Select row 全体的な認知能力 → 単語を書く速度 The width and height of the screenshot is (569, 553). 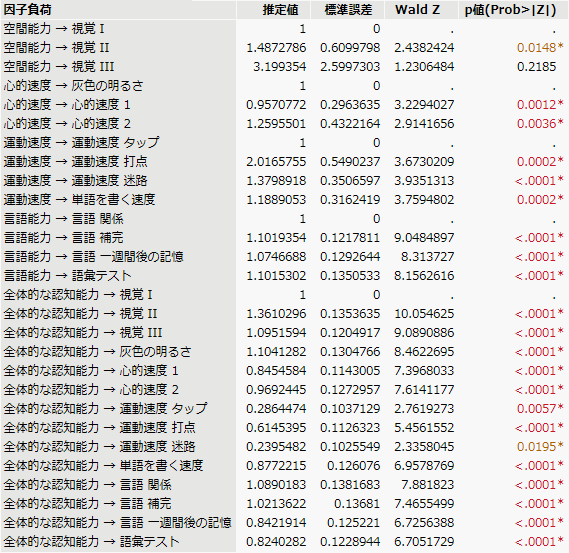click(x=284, y=466)
